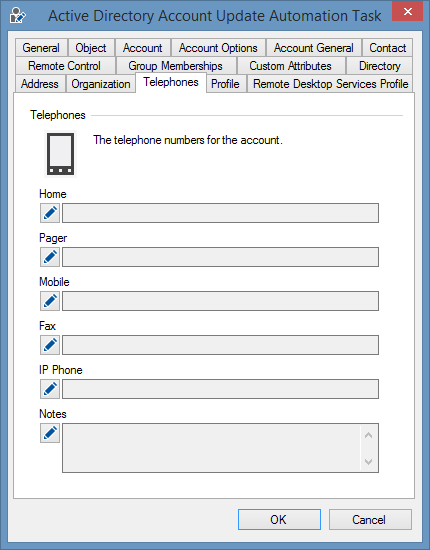Click the pencil edit icon beside Notes box
Viewport: 430px width, 550px height.
(x=50, y=433)
